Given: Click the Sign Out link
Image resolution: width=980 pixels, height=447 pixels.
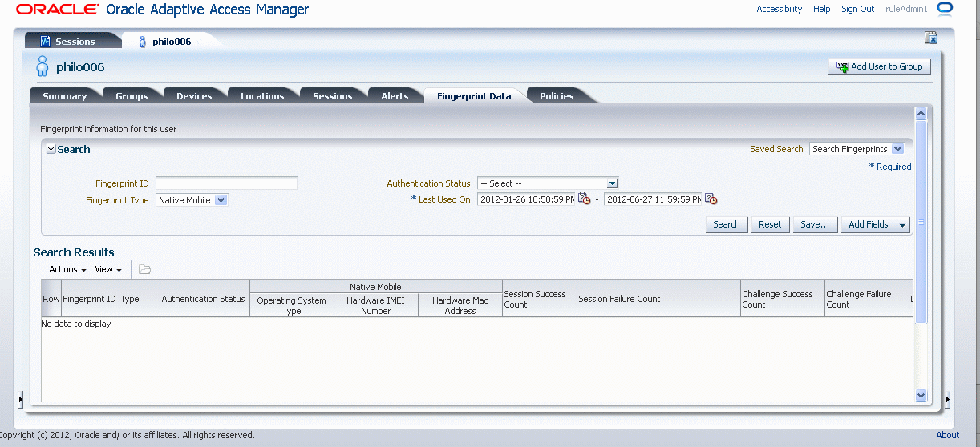Looking at the screenshot, I should coord(858,9).
